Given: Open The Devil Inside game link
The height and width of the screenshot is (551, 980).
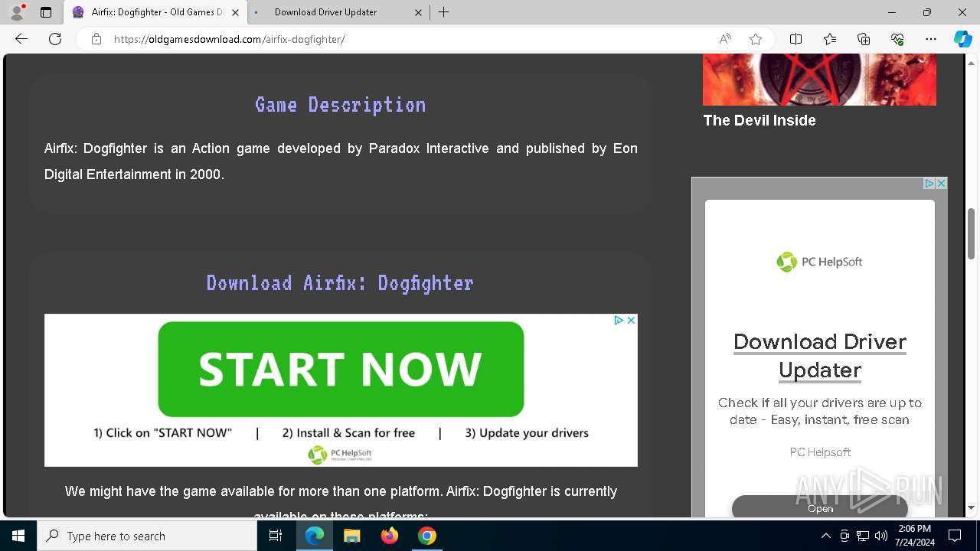Looking at the screenshot, I should pyautogui.click(x=759, y=120).
